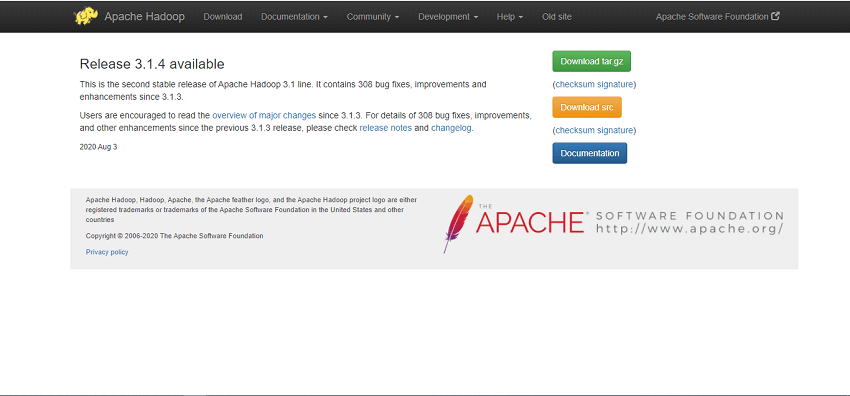Click the APACHE wordmark in the footer
Screen dimensions: 850x396
(x=531, y=222)
